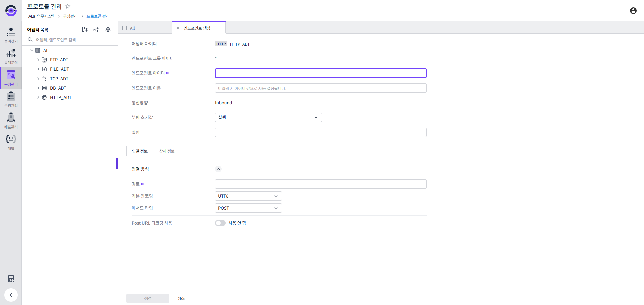Screen dimensions: 644x305
Task: Select the 연결 정보 tab
Action: 140,151
